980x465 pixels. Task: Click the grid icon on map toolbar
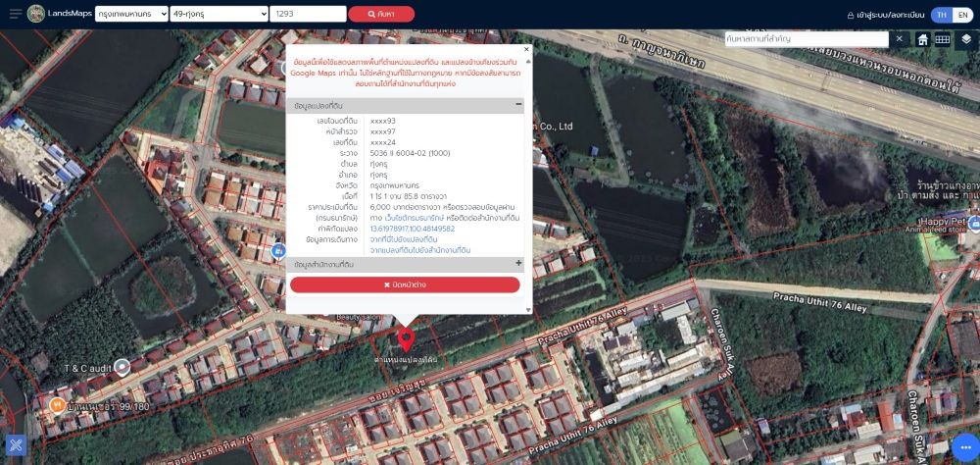click(x=943, y=39)
